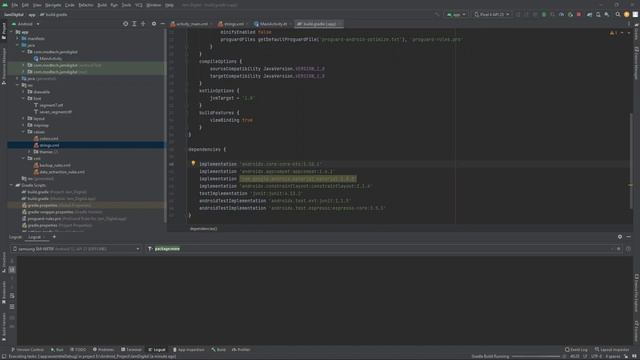640x360 pixels.
Task: Select colors.xml in the project tree
Action: [49, 139]
